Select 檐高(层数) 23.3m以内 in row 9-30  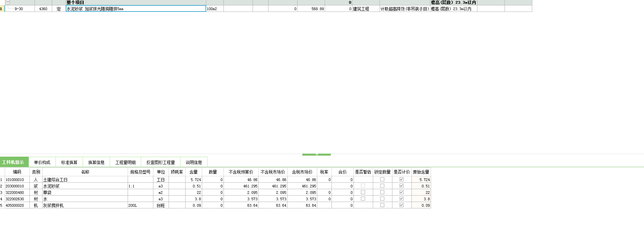click(x=453, y=9)
